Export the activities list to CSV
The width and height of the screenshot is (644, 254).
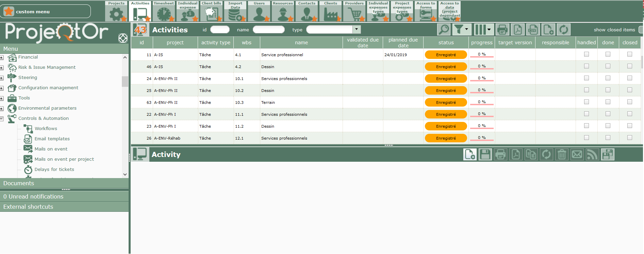[533, 30]
